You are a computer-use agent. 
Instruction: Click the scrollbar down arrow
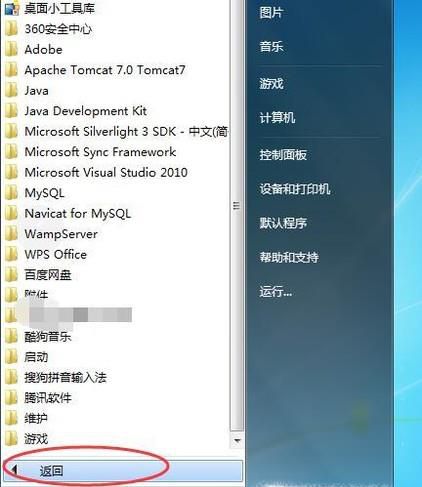click(x=237, y=441)
